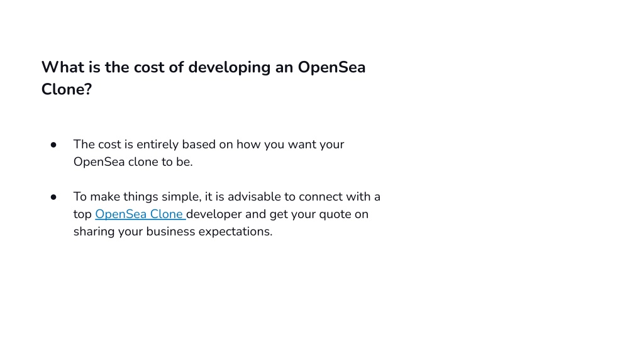
Task: Click the 'To make things simple' line
Action: point(226,197)
